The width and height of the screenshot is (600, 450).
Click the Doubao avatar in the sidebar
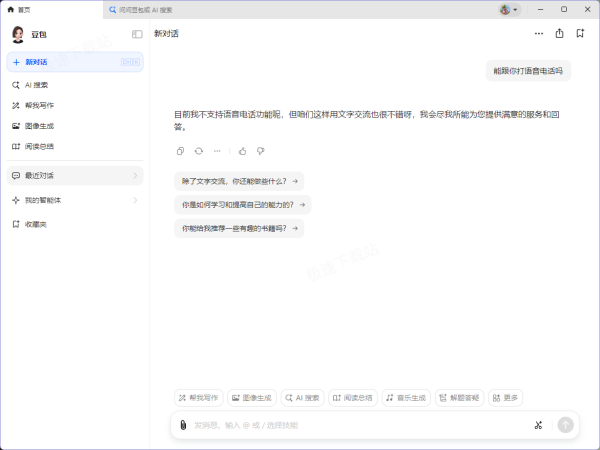18,34
